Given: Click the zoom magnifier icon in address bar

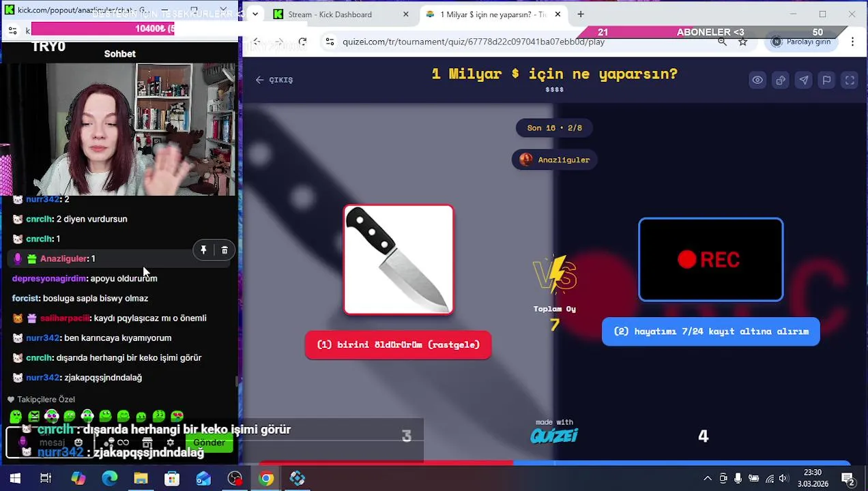Looking at the screenshot, I should point(722,42).
